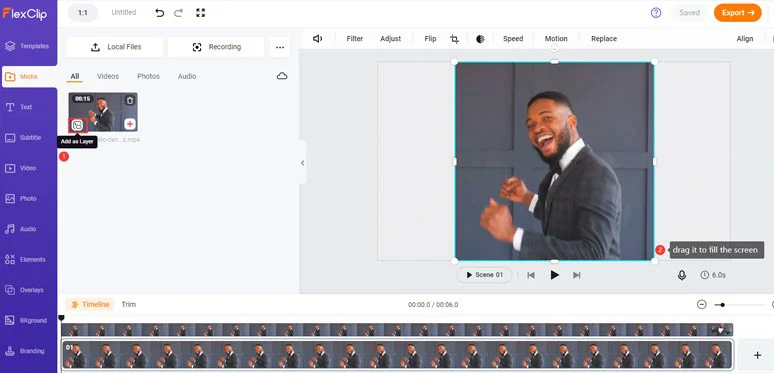The width and height of the screenshot is (774, 373).
Task: Open the more options ellipsis menu
Action: 280,47
